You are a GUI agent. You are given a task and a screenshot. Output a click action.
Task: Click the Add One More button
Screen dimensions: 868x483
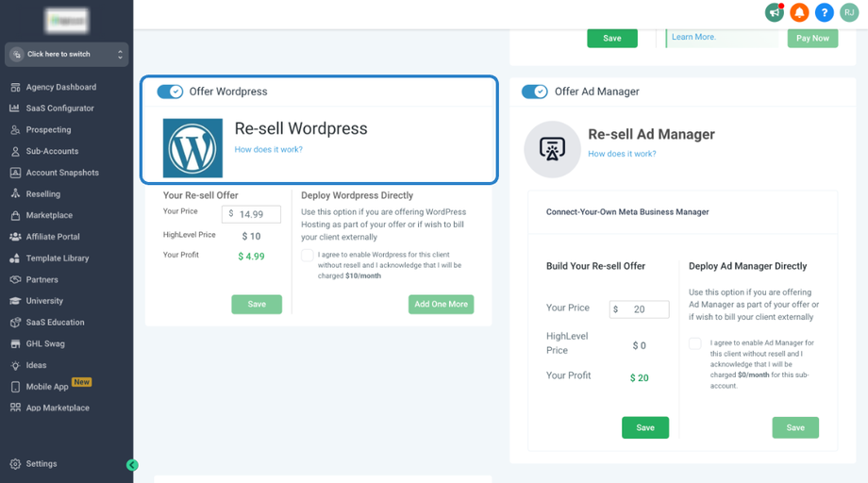pyautogui.click(x=442, y=305)
